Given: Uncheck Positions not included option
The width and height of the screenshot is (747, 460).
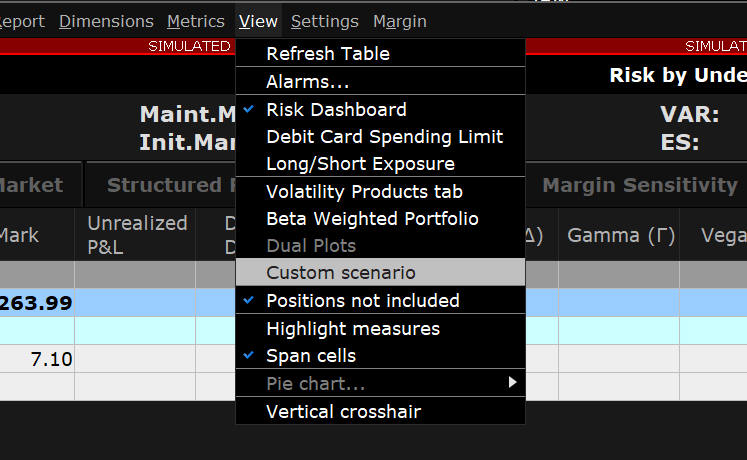Looking at the screenshot, I should [x=362, y=301].
